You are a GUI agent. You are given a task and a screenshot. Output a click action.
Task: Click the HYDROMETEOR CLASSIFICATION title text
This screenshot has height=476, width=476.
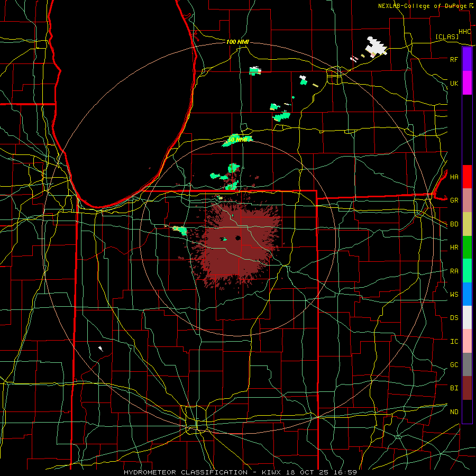pos(186,472)
